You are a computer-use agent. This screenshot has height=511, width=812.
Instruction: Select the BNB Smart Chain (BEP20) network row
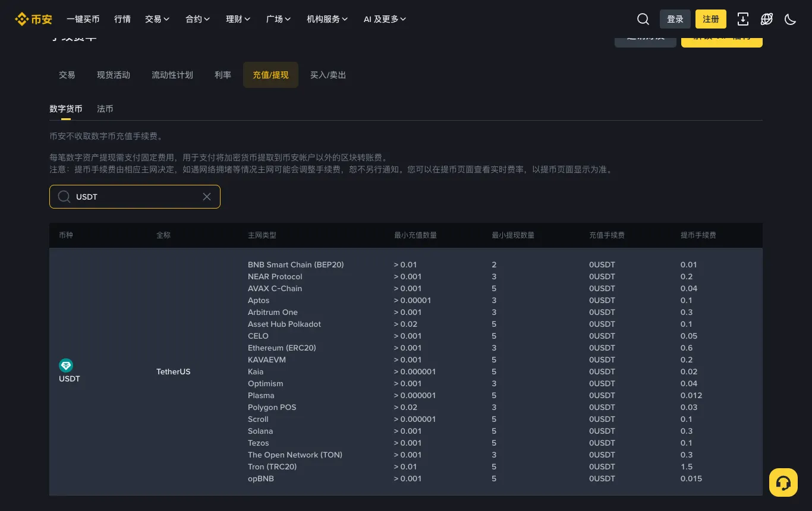point(296,264)
